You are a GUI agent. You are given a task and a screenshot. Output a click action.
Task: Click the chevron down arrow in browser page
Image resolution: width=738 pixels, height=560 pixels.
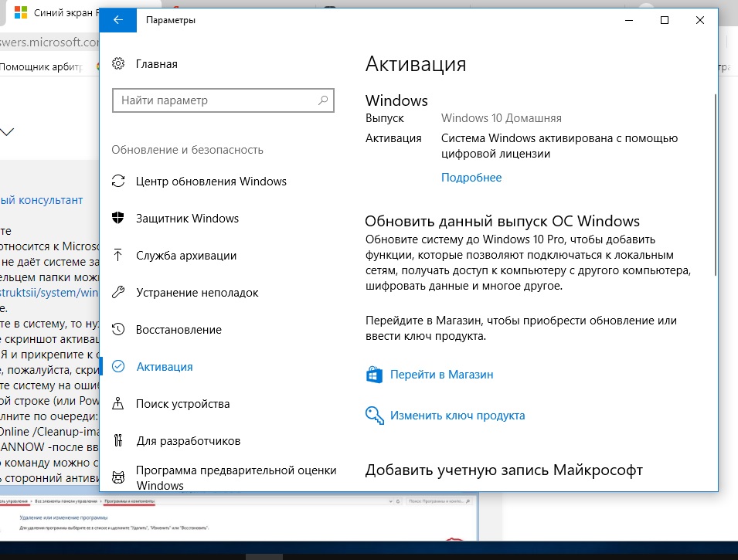pyautogui.click(x=7, y=132)
